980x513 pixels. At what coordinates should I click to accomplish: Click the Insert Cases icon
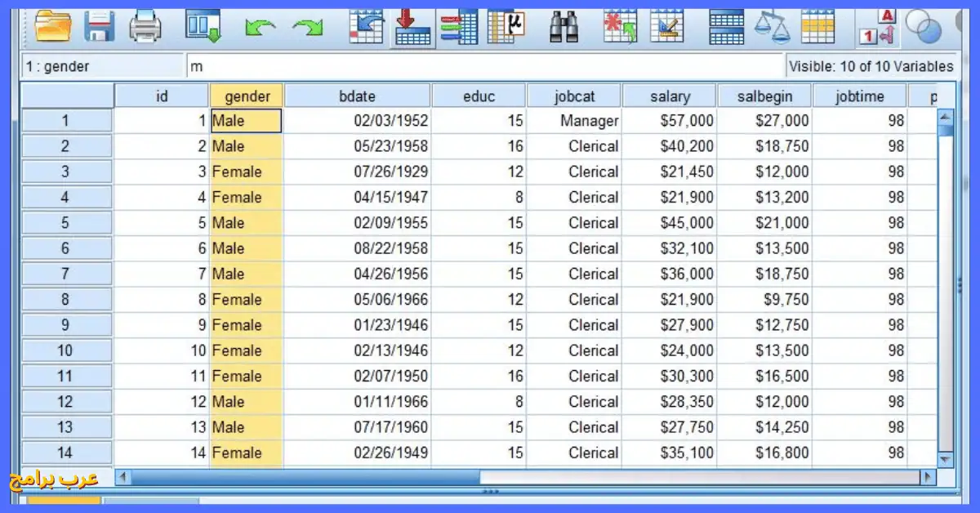pos(620,28)
